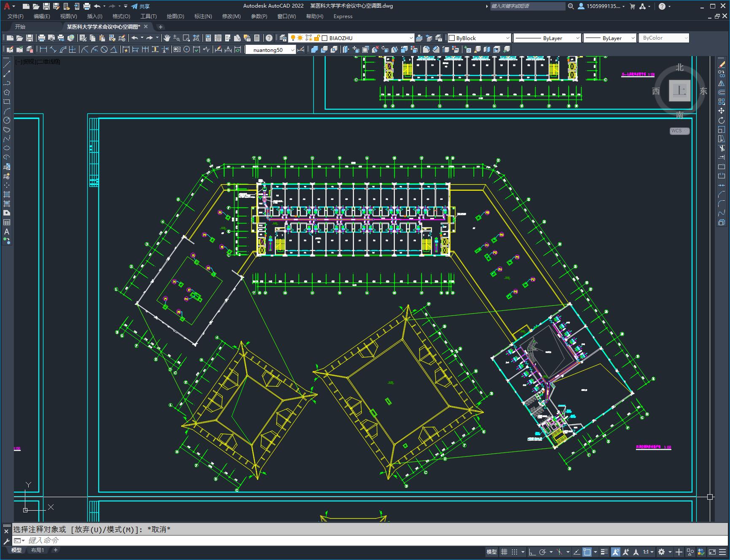Click the 共享 share button

[140, 6]
